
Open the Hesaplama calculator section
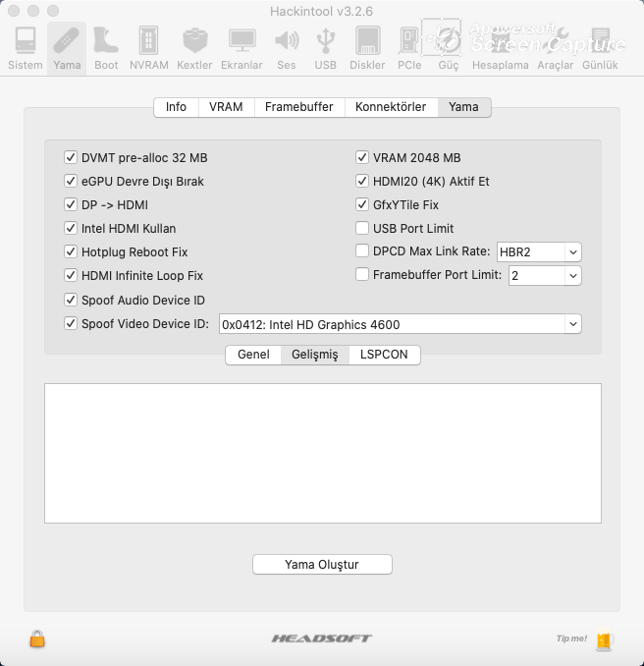(500, 48)
